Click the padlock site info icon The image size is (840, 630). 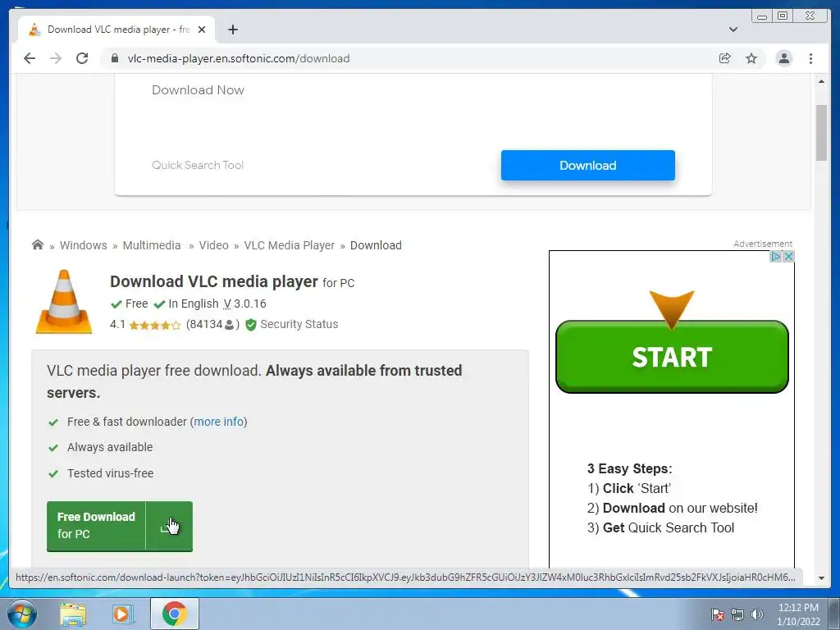pyautogui.click(x=115, y=58)
